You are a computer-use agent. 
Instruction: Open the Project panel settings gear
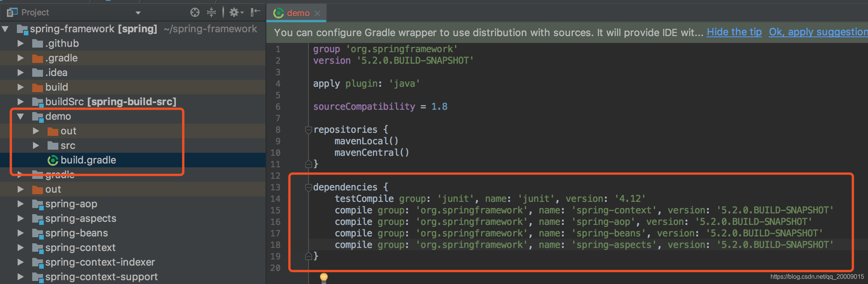coord(236,13)
